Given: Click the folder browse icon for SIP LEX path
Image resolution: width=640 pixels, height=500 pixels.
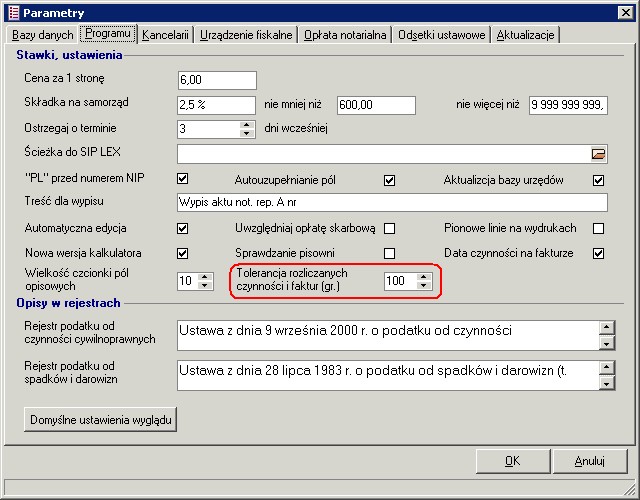Looking at the screenshot, I should (x=598, y=154).
